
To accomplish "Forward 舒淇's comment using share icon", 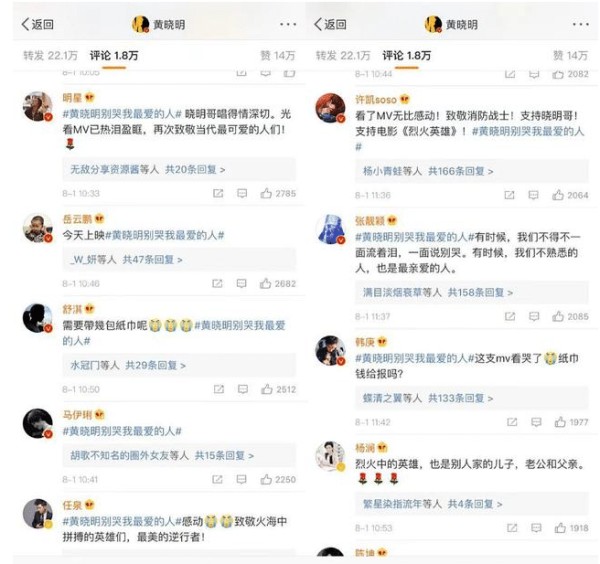I will [x=218, y=389].
